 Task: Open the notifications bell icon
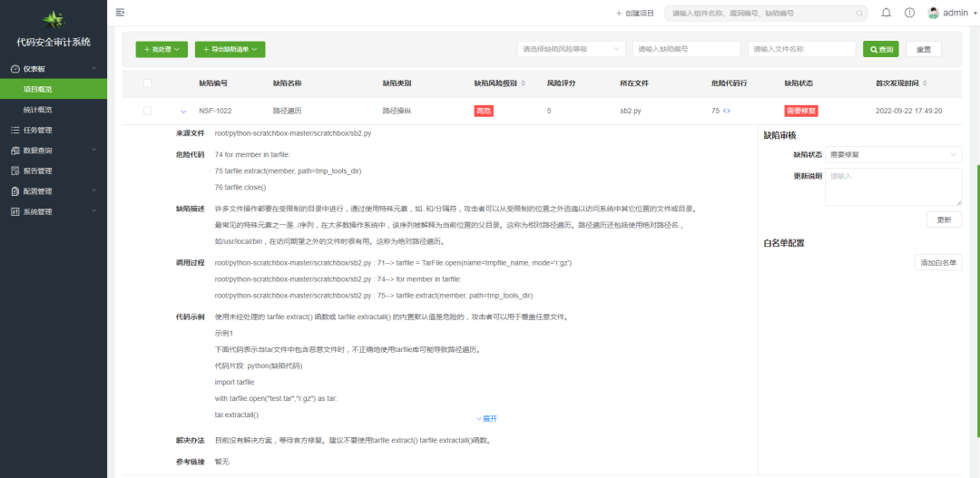[x=886, y=13]
